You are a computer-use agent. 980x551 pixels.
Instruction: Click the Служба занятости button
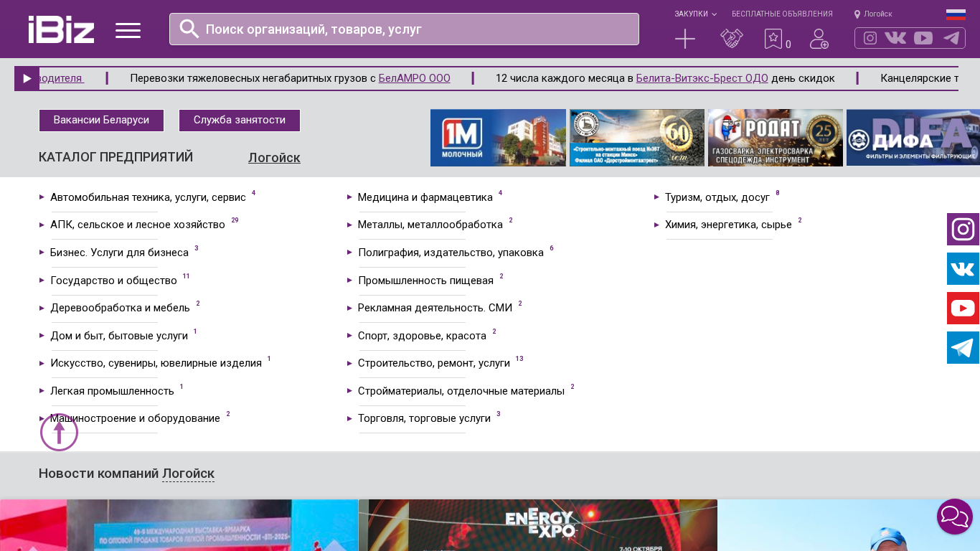click(x=240, y=121)
